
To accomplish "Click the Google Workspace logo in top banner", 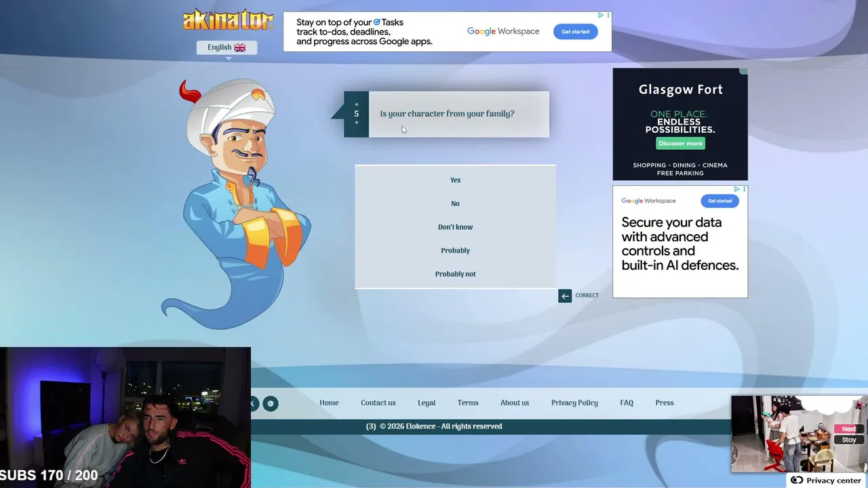I will [x=503, y=32].
